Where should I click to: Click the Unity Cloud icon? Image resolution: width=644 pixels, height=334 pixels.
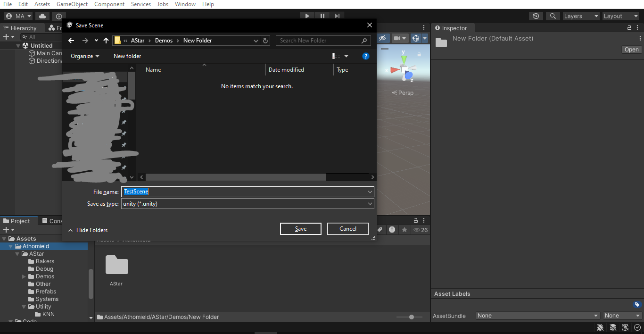42,16
